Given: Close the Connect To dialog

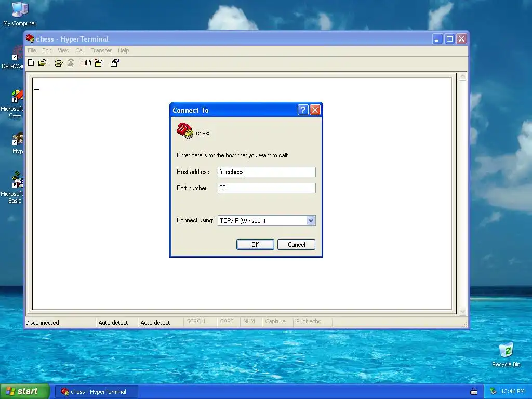Looking at the screenshot, I should (x=315, y=110).
